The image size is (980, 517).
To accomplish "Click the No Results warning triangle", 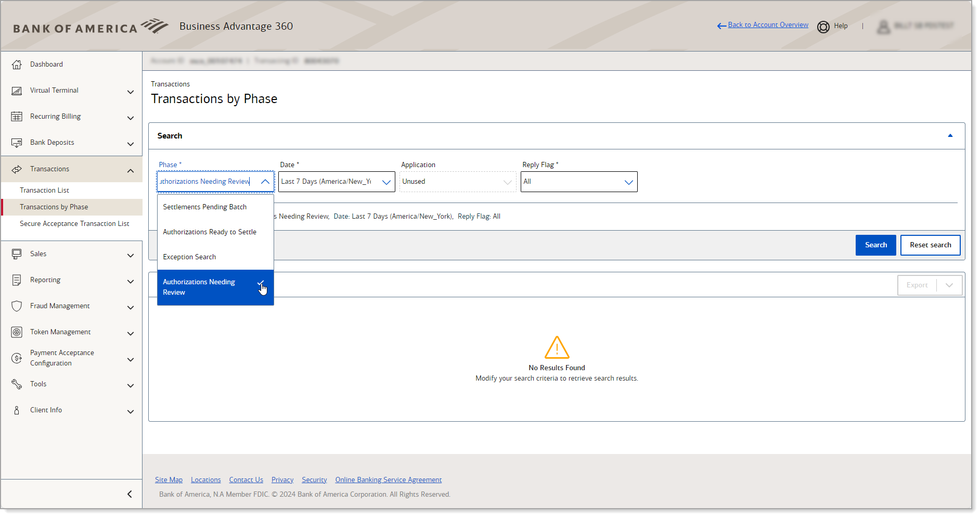I will [557, 347].
